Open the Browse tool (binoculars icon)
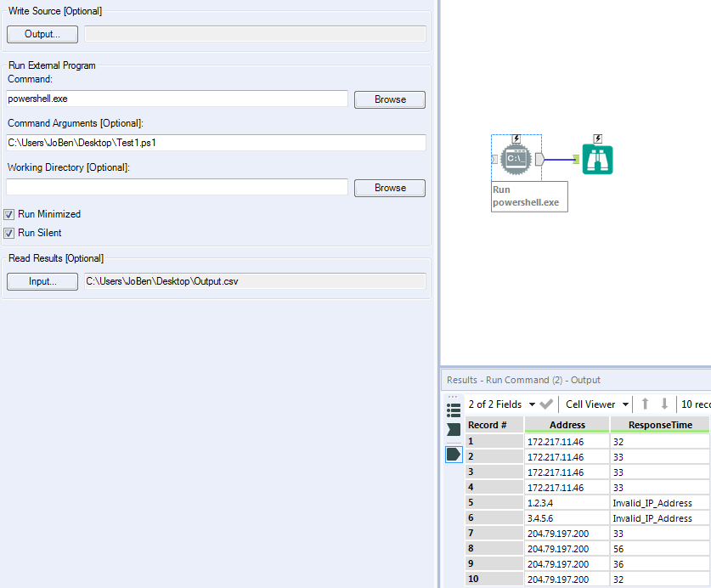 click(x=597, y=158)
